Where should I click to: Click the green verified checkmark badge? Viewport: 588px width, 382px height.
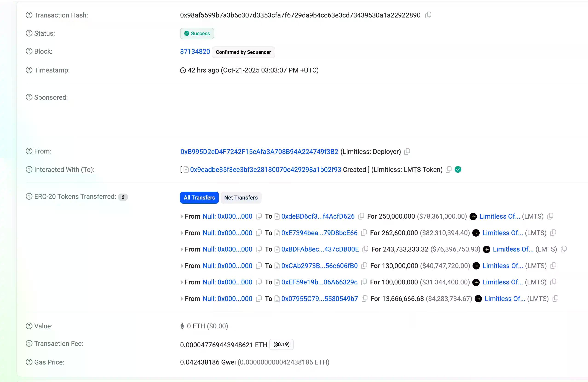(458, 170)
